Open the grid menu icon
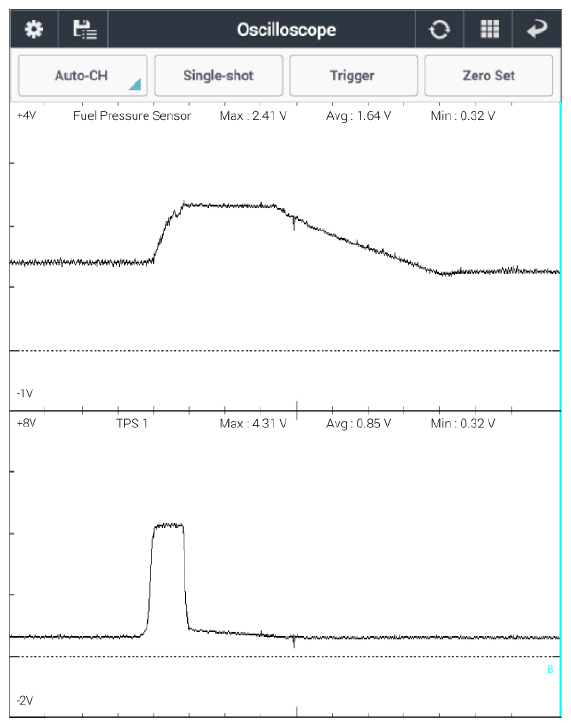The height and width of the screenshot is (727, 571). 489,29
